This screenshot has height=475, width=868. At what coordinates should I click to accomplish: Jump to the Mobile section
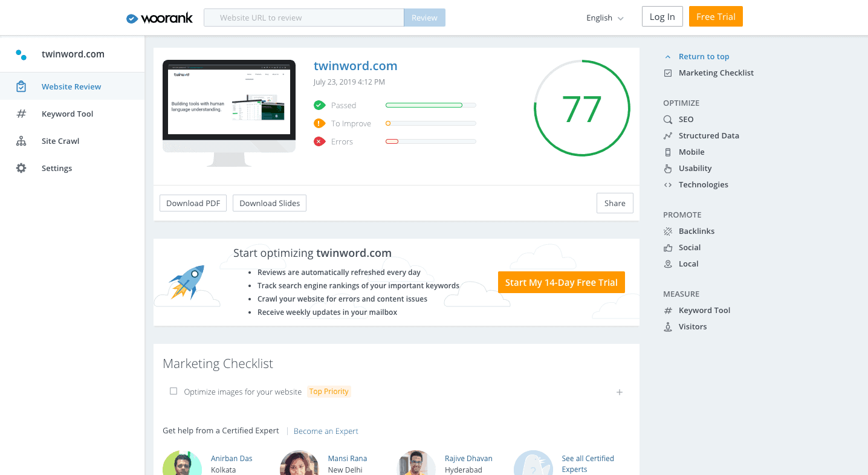pyautogui.click(x=691, y=152)
